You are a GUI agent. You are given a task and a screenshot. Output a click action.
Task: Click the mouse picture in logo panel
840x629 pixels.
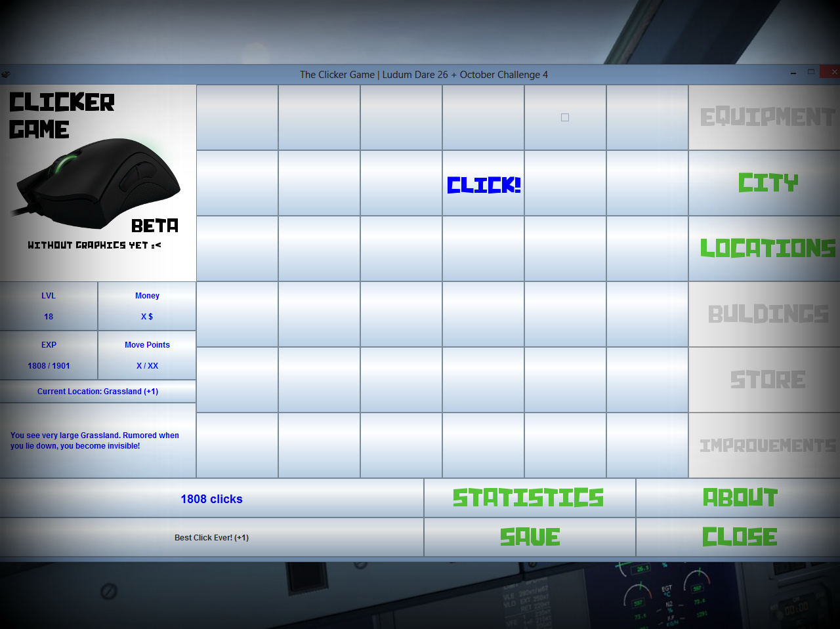pyautogui.click(x=98, y=182)
